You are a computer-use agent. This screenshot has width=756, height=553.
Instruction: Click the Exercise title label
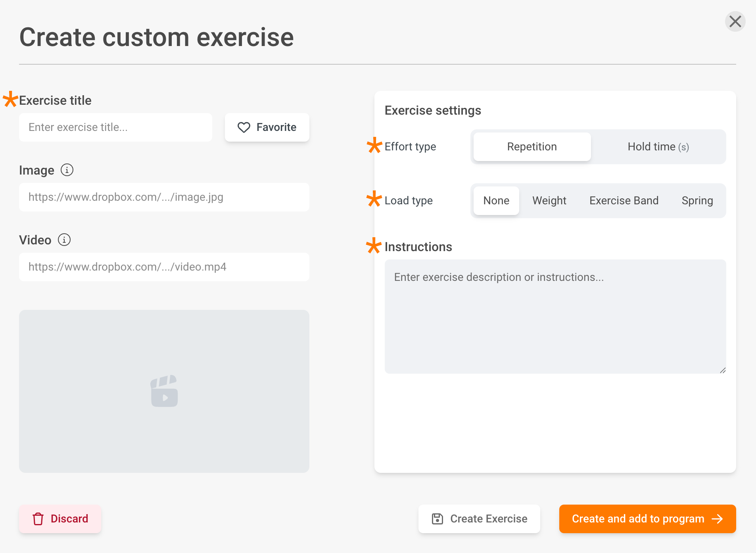[55, 100]
